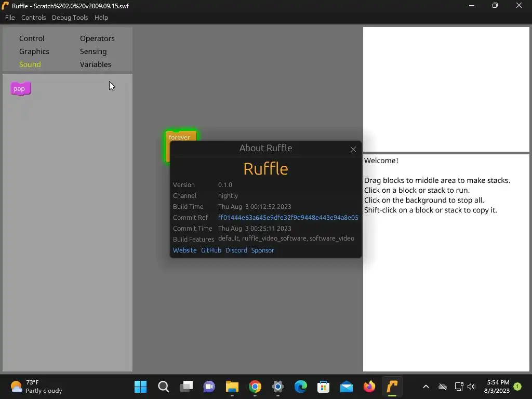
Task: Open the File menu
Action: tap(10, 17)
